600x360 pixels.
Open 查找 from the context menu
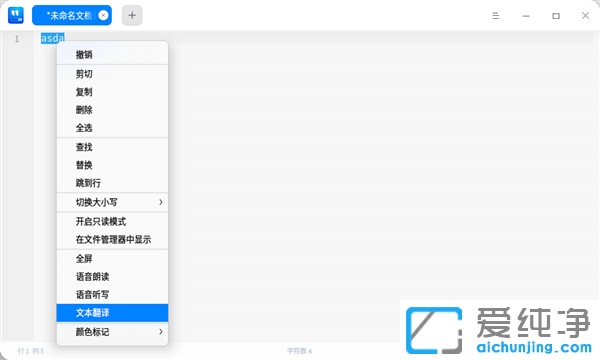tap(112, 147)
